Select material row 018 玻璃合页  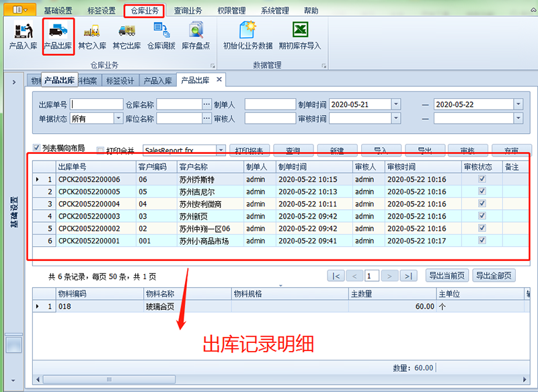(281, 306)
